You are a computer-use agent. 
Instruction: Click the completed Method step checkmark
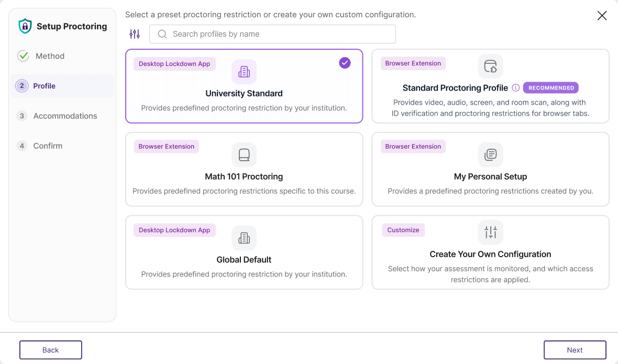[23, 56]
